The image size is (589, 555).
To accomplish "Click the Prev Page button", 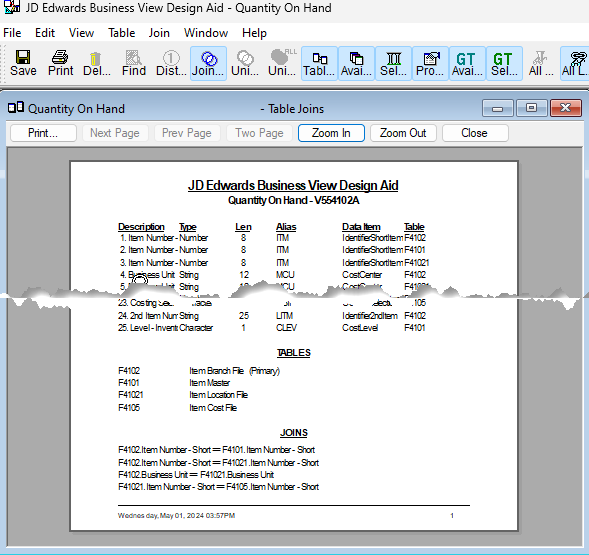I will pyautogui.click(x=187, y=133).
